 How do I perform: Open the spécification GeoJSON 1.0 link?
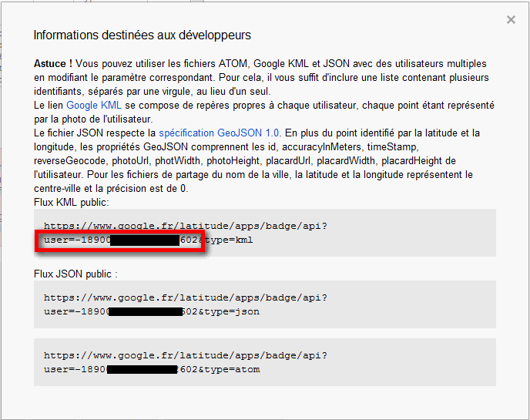click(x=219, y=133)
